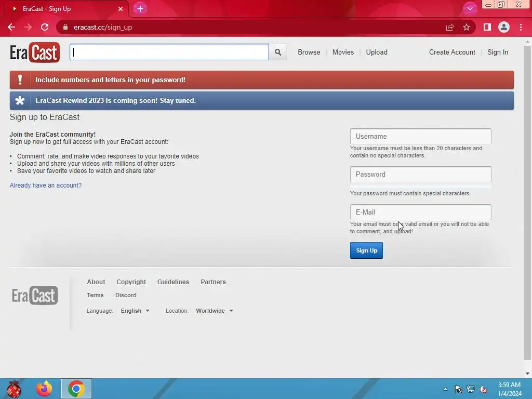Image resolution: width=532 pixels, height=399 pixels.
Task: Launch Firefox from the taskbar
Action: click(x=44, y=389)
